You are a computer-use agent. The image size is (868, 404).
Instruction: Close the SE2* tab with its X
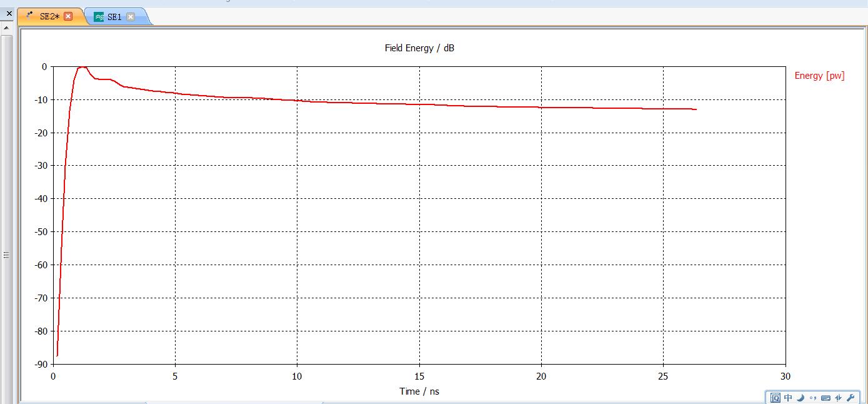pos(68,16)
